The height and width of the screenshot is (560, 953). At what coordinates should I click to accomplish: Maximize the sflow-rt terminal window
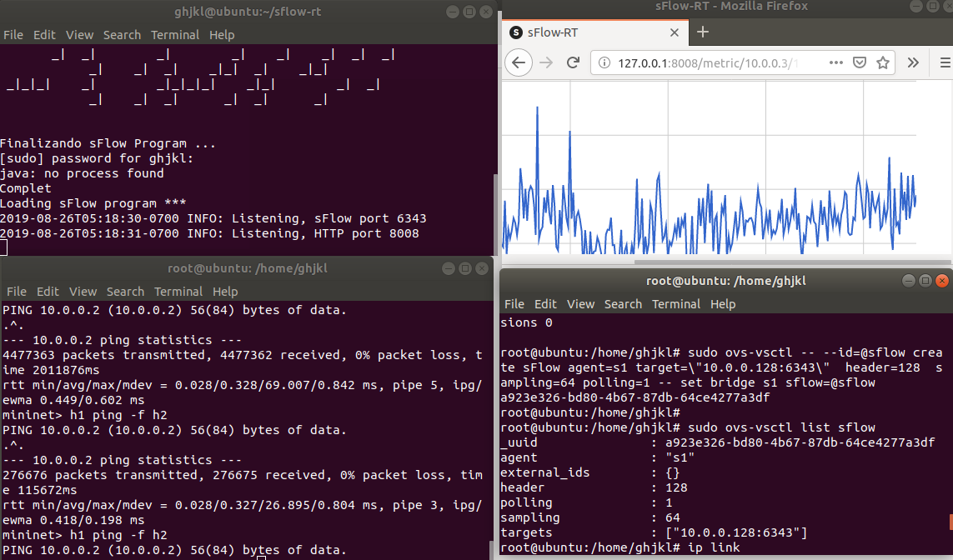(469, 12)
